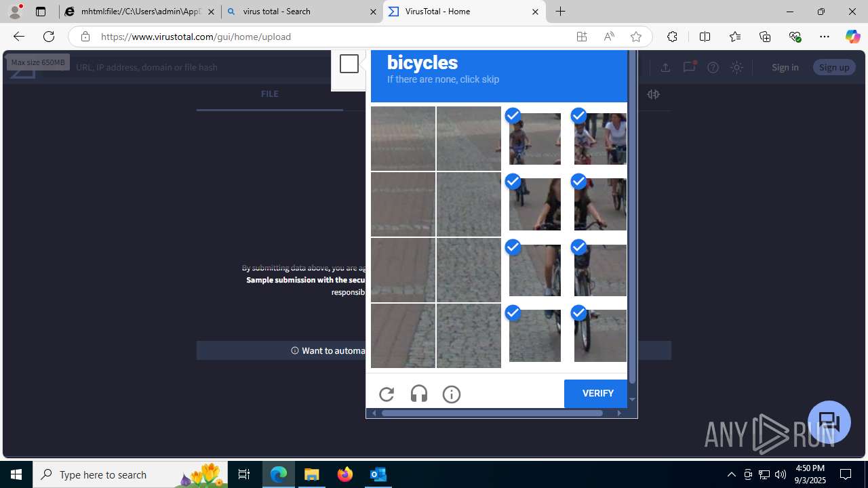868x488 pixels.
Task: Open browser Extensions icon
Action: click(x=672, y=37)
